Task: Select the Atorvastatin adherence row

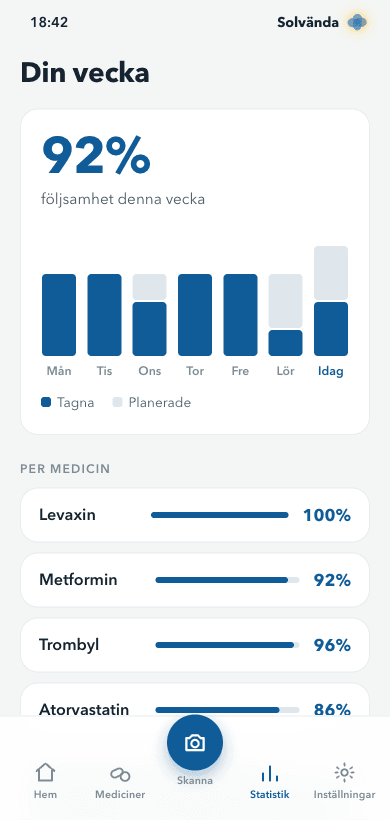Action: pos(195,700)
